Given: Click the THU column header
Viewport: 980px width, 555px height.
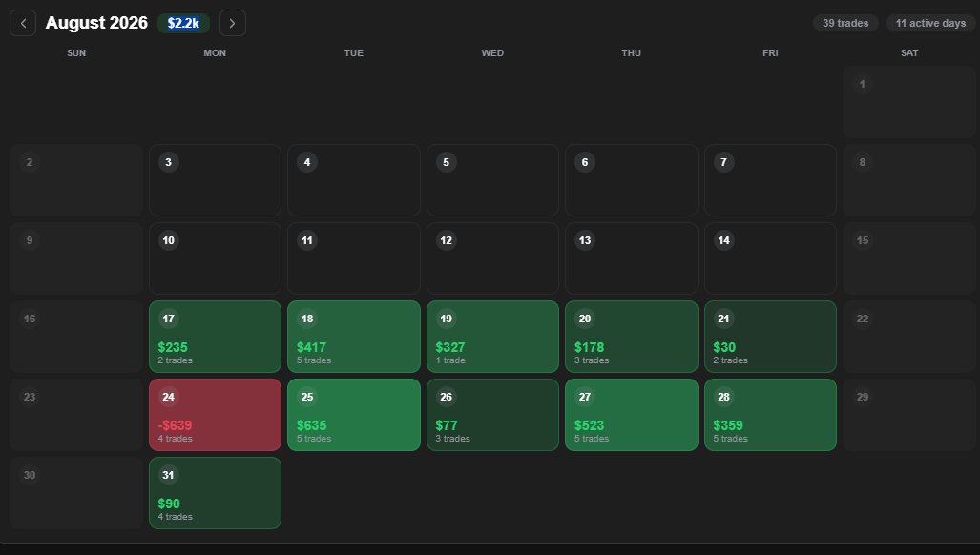Looking at the screenshot, I should 632,53.
